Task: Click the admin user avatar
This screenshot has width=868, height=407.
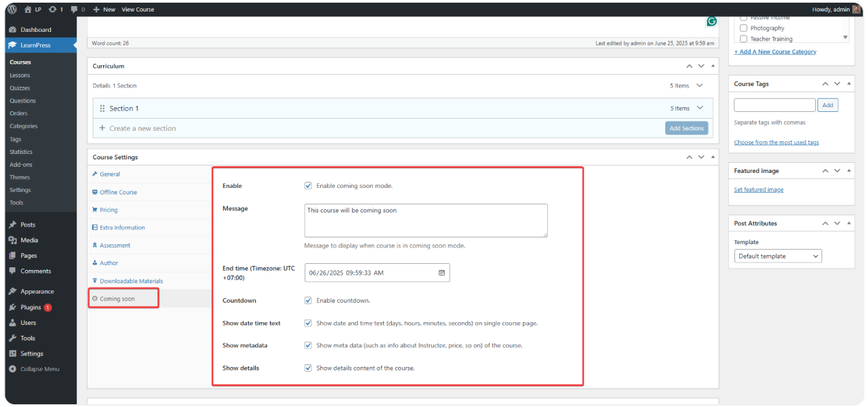Action: 856,9
